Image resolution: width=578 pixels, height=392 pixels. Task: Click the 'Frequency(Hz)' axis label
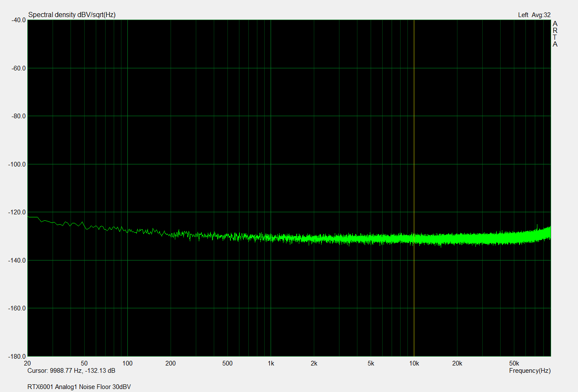point(530,371)
